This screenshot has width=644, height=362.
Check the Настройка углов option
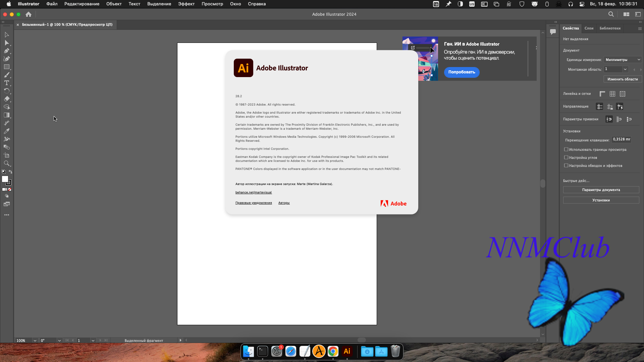click(x=566, y=158)
